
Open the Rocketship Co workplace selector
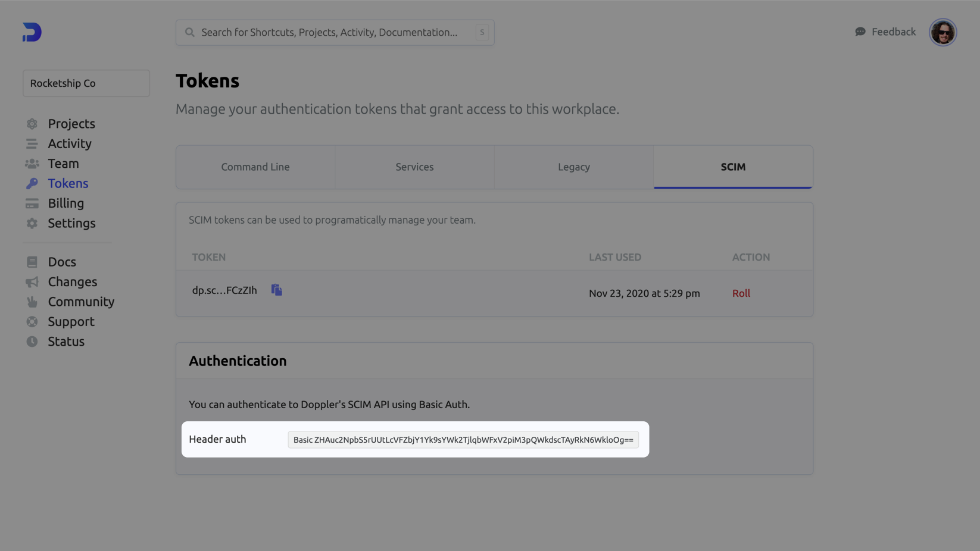(x=86, y=83)
